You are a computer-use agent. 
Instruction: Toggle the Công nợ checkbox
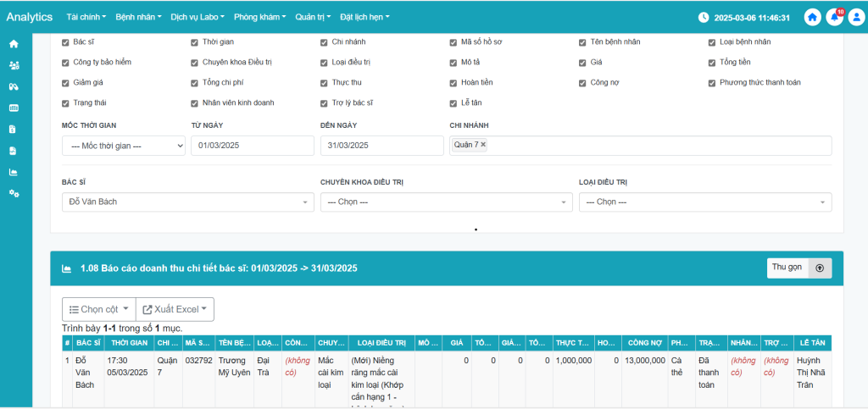click(583, 83)
